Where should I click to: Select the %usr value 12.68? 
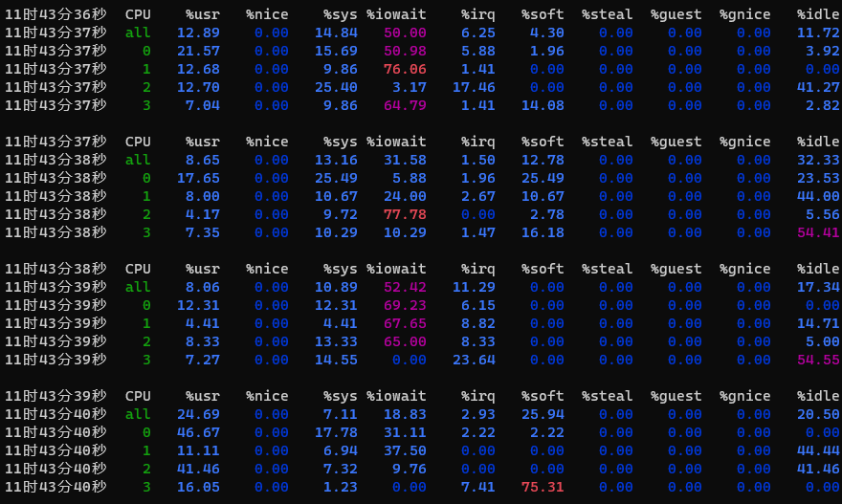pyautogui.click(x=198, y=69)
